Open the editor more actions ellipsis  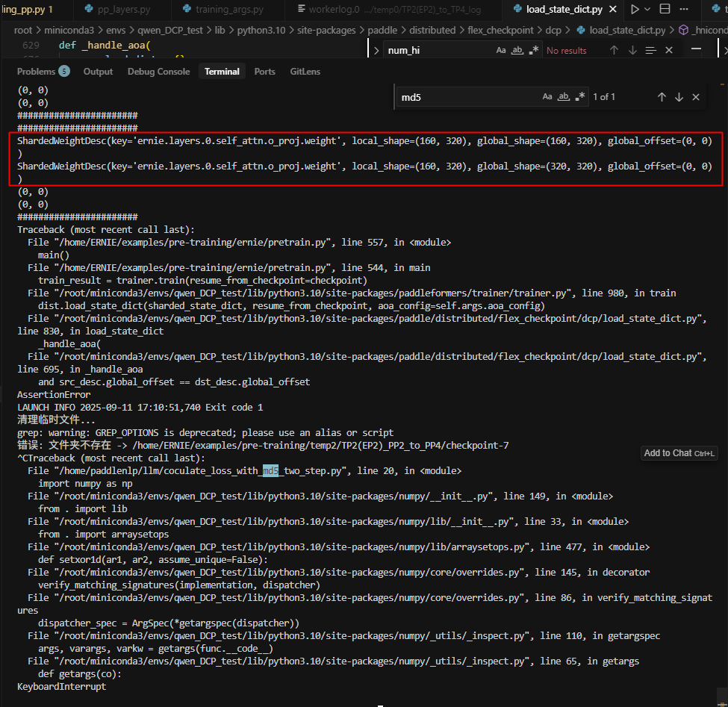pos(683,10)
